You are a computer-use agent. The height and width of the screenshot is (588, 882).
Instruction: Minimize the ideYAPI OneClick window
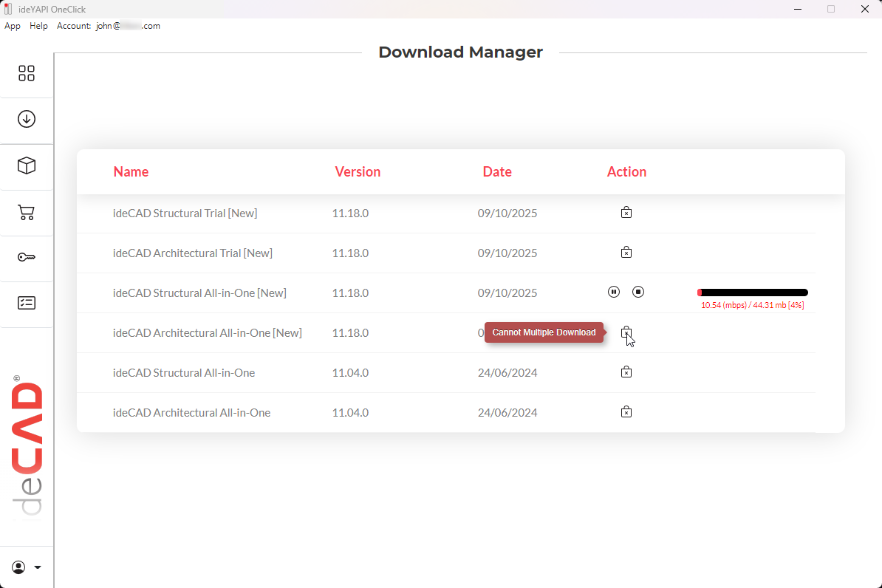click(x=798, y=9)
